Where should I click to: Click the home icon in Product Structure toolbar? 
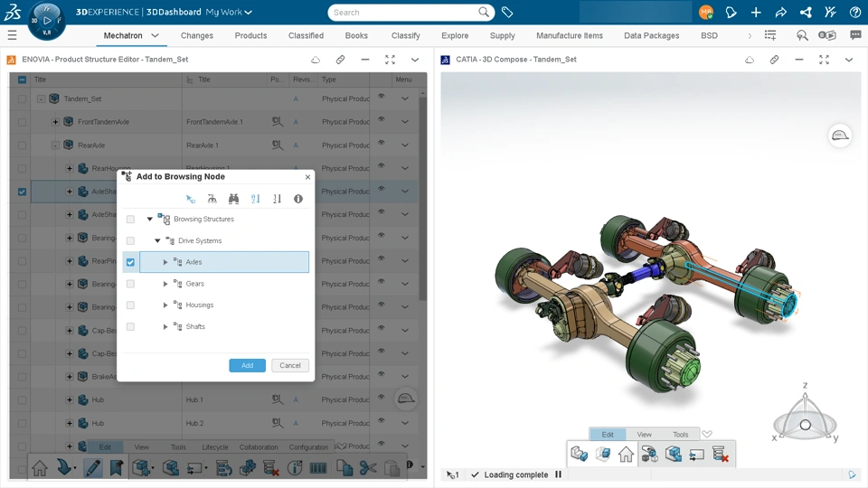coord(40,468)
